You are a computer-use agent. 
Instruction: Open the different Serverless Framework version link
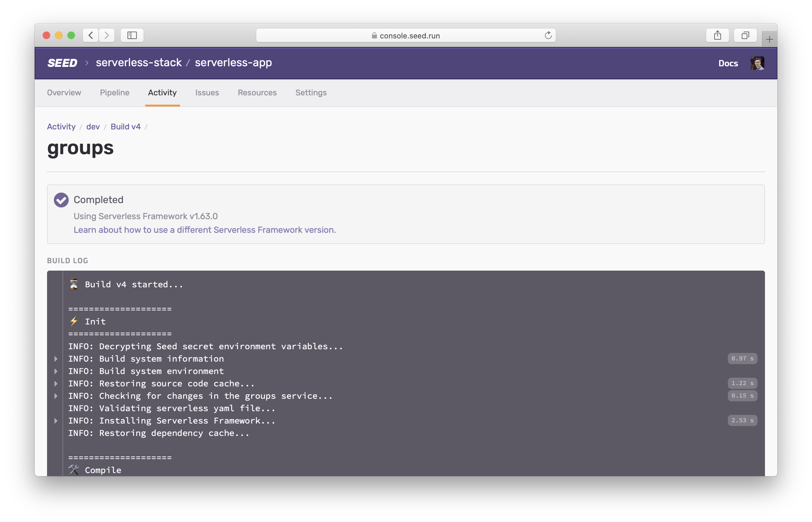point(205,230)
